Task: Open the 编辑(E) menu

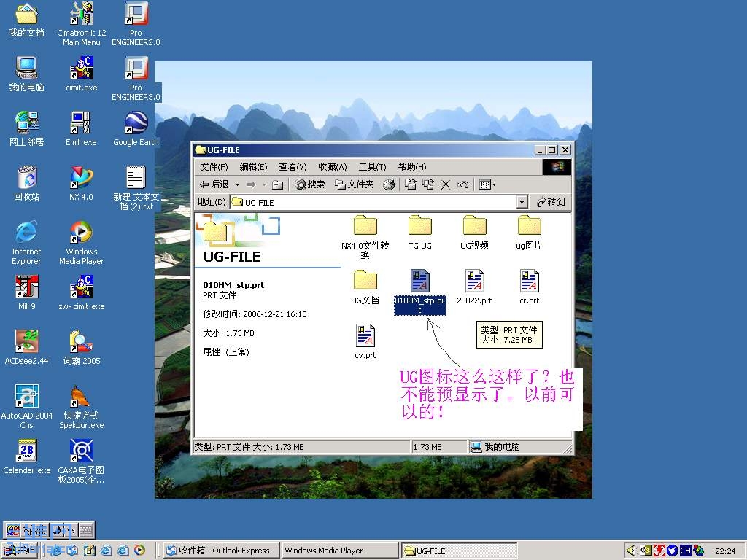Action: 253,167
